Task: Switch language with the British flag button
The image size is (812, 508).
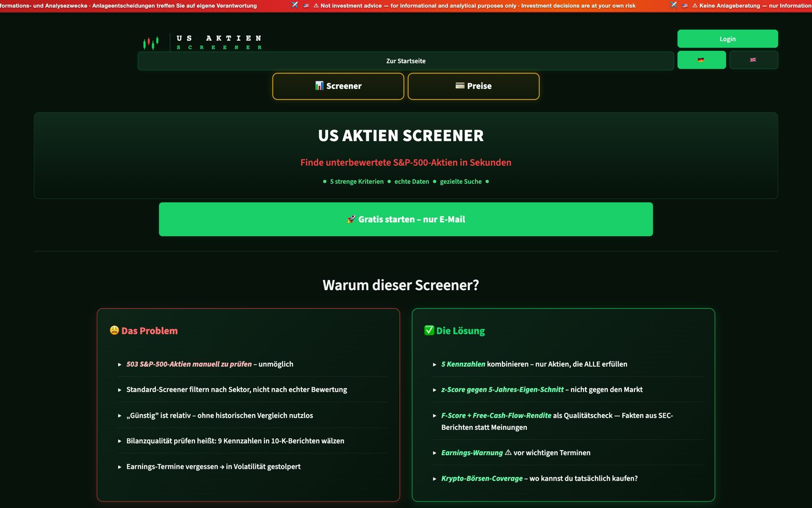Action: 753,60
